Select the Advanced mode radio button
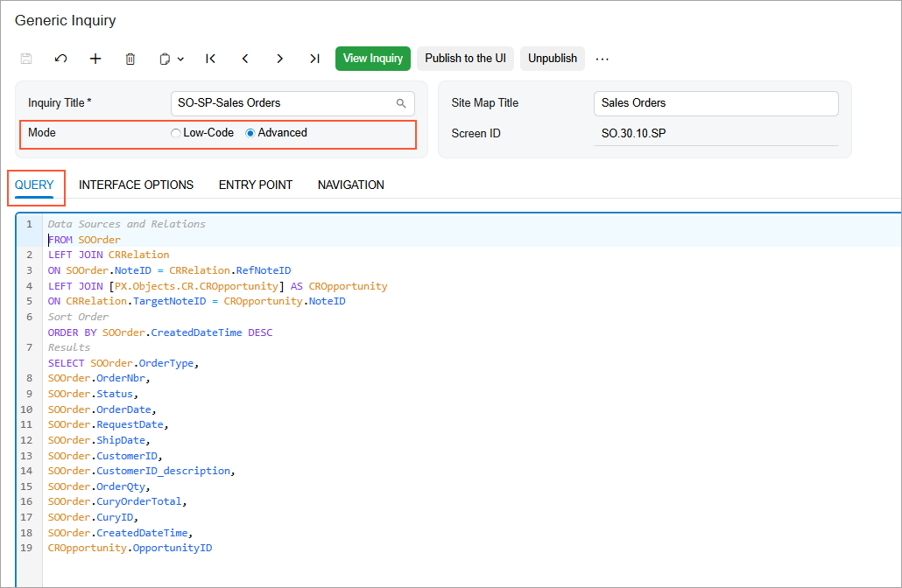Image resolution: width=902 pixels, height=588 pixels. (x=250, y=133)
